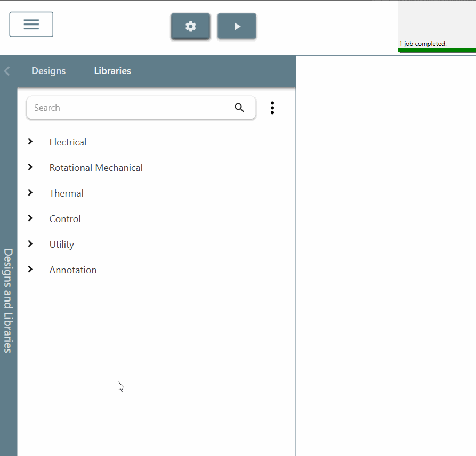Open simulation settings gear button
This screenshot has height=456, width=476.
click(x=190, y=26)
